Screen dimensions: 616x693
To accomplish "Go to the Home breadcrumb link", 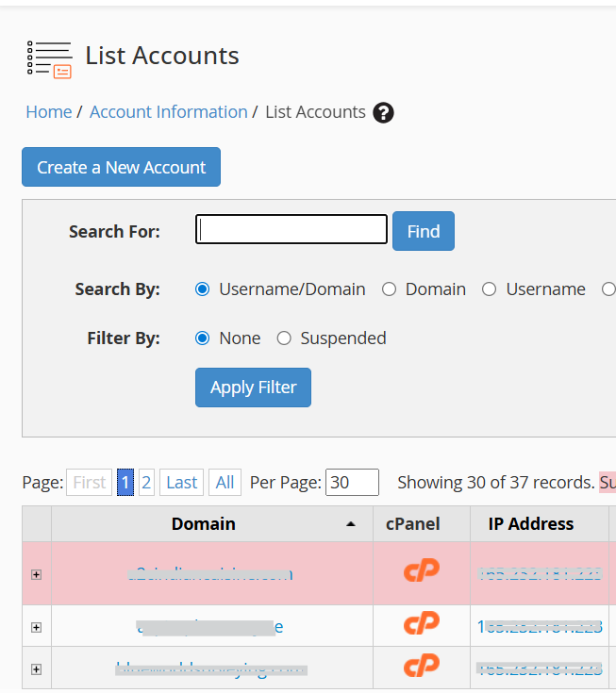I will [x=48, y=112].
